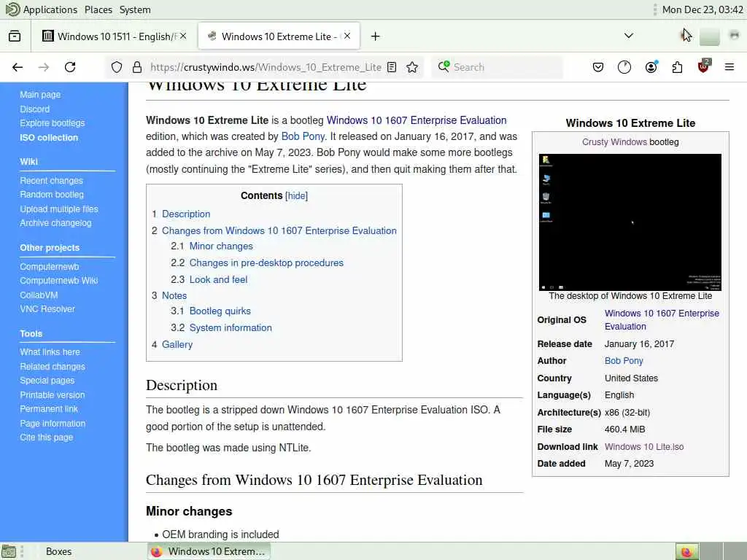Open the System menu
The width and height of the screenshot is (747, 560).
(x=135, y=9)
